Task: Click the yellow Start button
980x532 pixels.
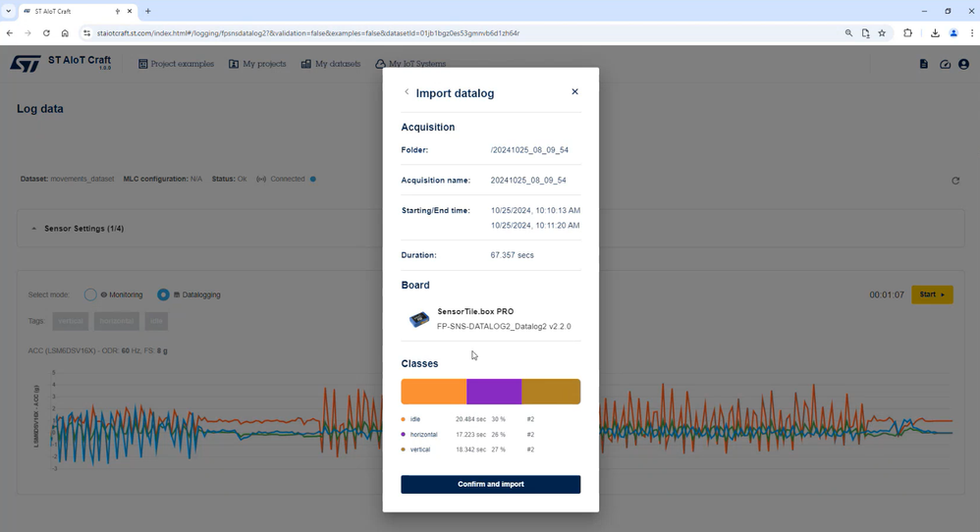Action: click(932, 294)
